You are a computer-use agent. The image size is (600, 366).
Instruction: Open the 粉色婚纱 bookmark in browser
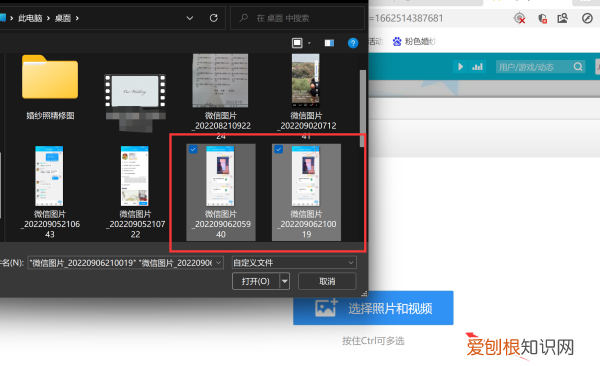point(414,41)
